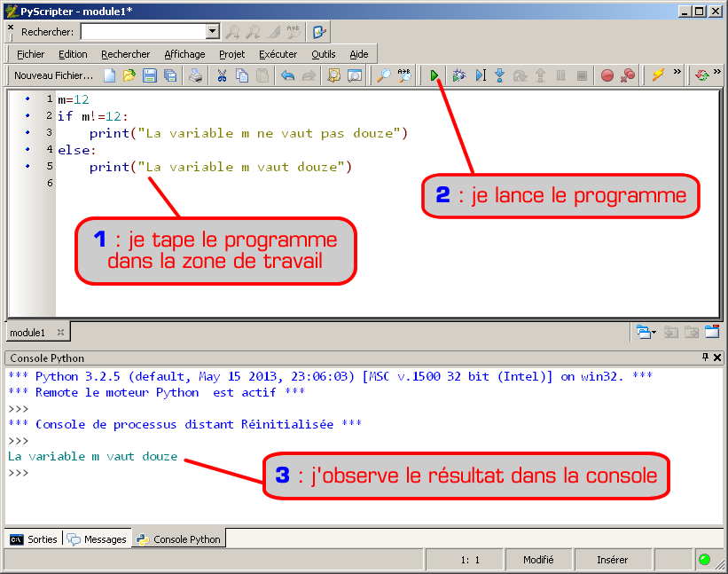Open the Rechercher combo box dropdown arrow

tap(212, 32)
